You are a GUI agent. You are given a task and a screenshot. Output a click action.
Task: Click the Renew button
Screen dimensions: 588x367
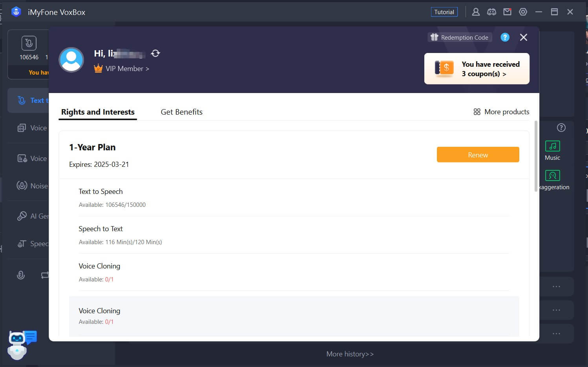point(478,155)
